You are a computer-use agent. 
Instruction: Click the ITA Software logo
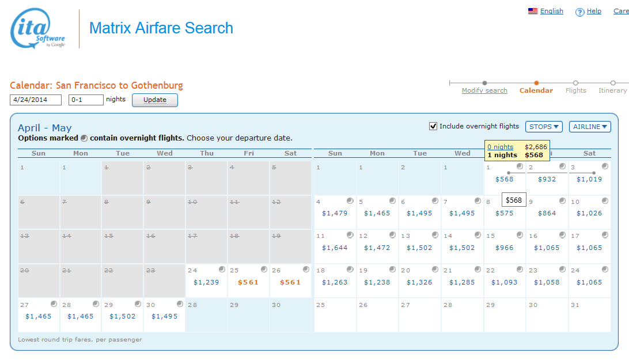(38, 29)
